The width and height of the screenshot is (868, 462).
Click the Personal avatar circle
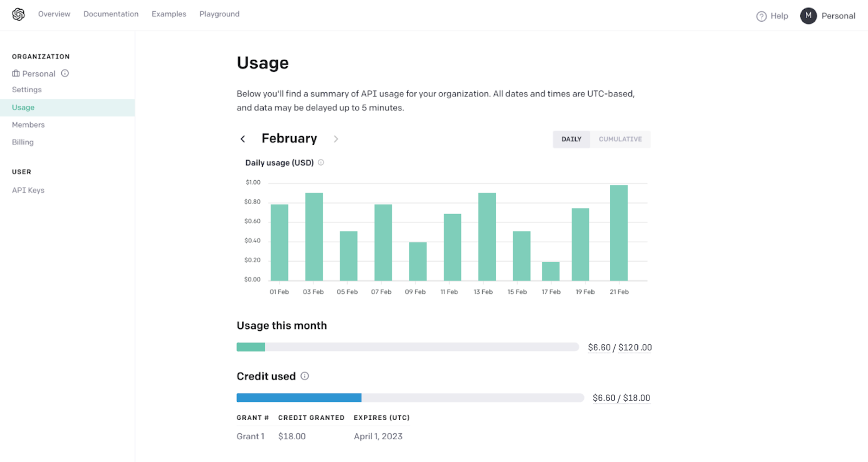point(808,16)
